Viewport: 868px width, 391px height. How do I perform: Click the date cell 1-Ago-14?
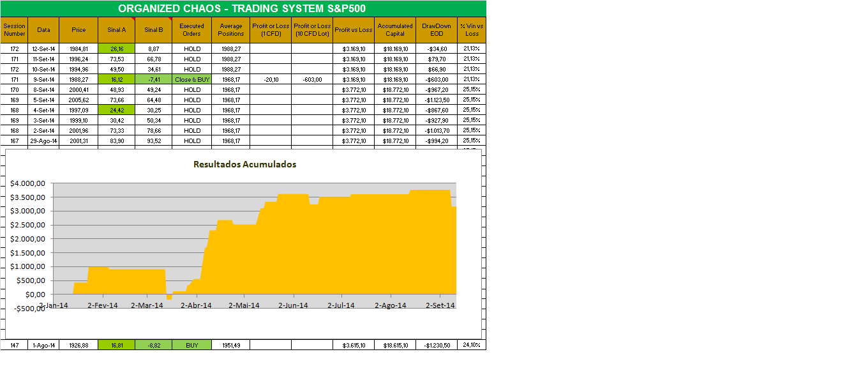point(44,345)
